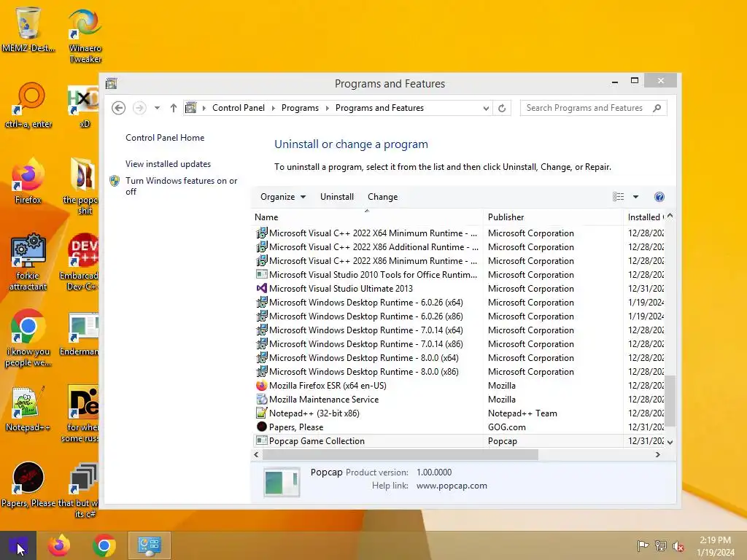Viewport: 747px width, 560px height.
Task: Open Embarcadero Dev-C++ desktop shortcut
Action: coord(79,262)
